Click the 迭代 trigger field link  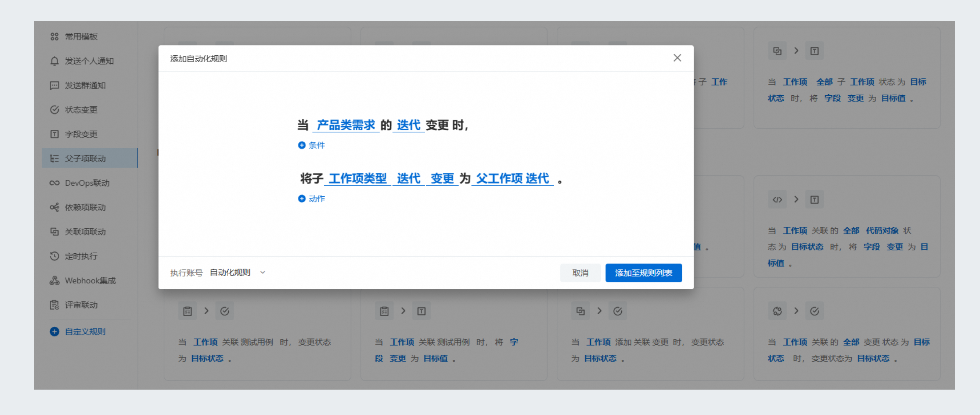pos(409,125)
